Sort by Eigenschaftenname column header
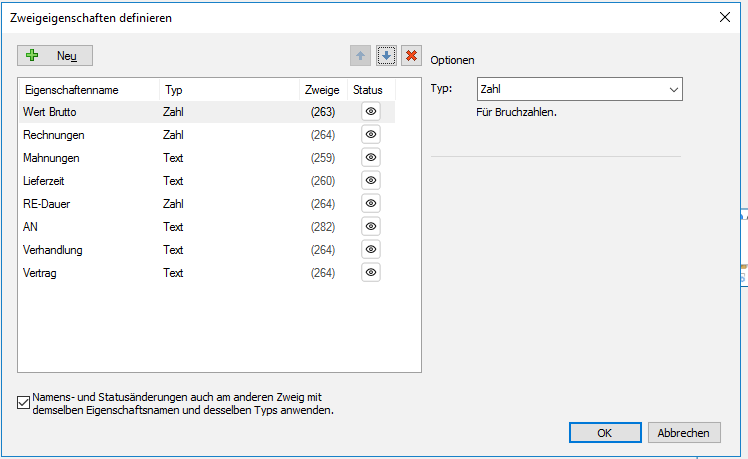This screenshot has height=459, width=748. click(88, 90)
